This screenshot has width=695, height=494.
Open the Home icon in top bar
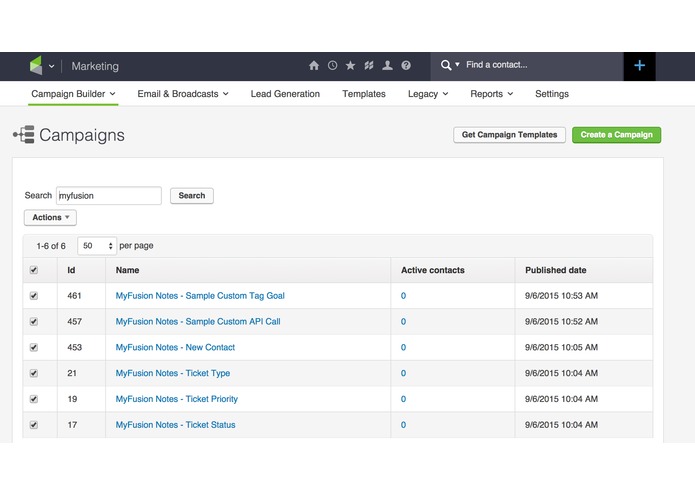point(314,66)
